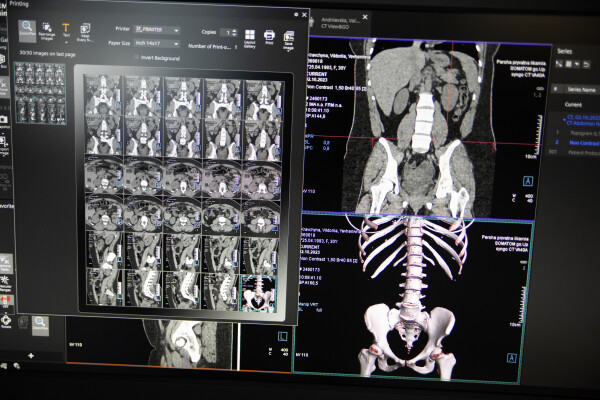The width and height of the screenshot is (600, 400).
Task: Click the Rearrange Images icon
Action: [x=47, y=31]
